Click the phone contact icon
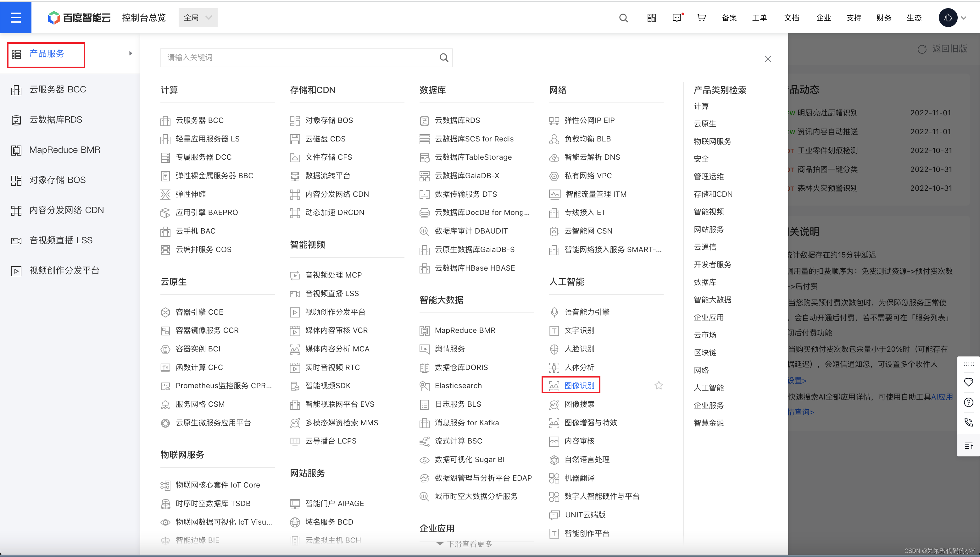 click(x=968, y=422)
